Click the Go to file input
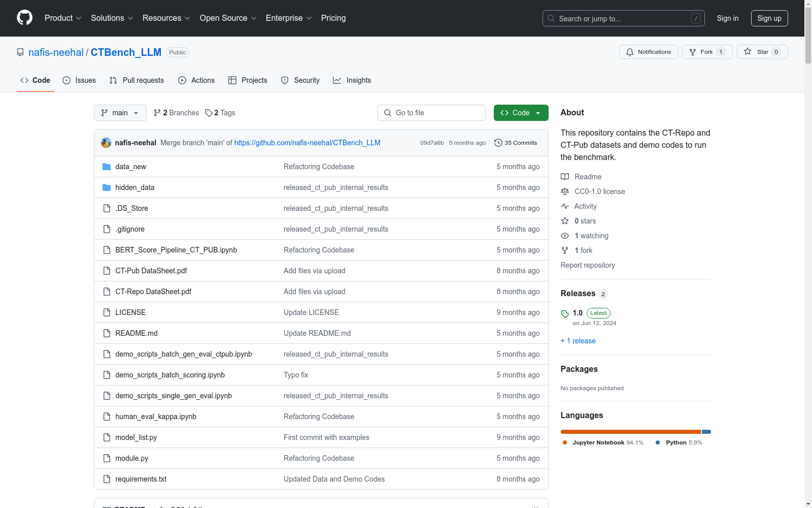 (431, 113)
